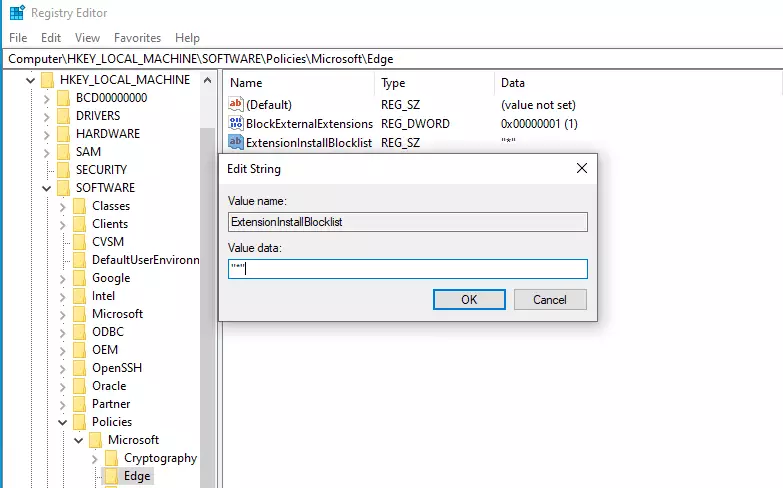Click the DefaultUserEnvironment folder icon
783x488 pixels.
coord(79,260)
